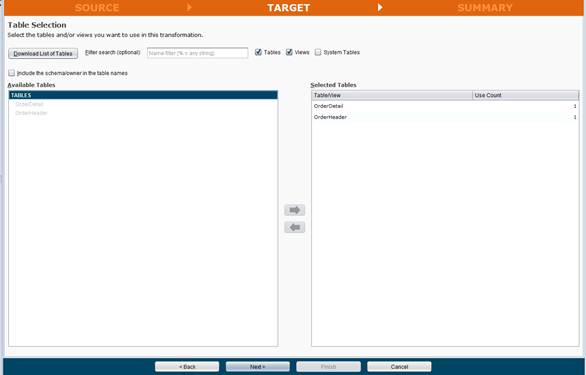Click the use count value for OrderHeader

(575, 117)
